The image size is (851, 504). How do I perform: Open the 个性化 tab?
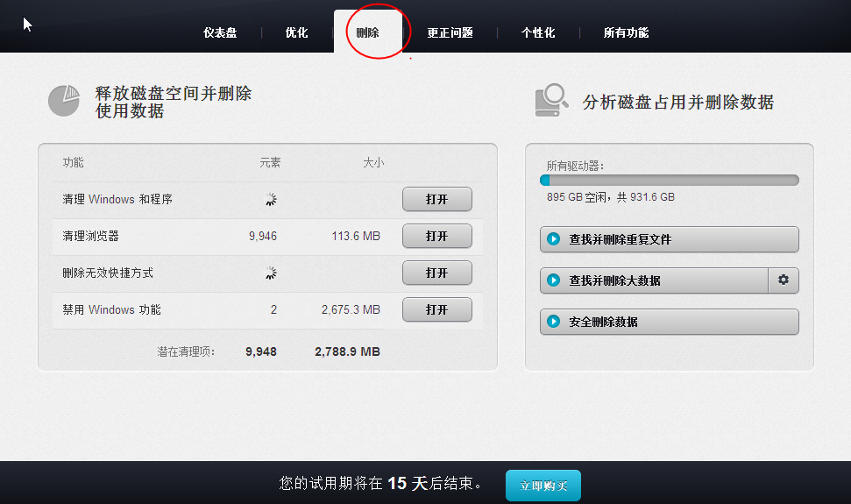[538, 32]
